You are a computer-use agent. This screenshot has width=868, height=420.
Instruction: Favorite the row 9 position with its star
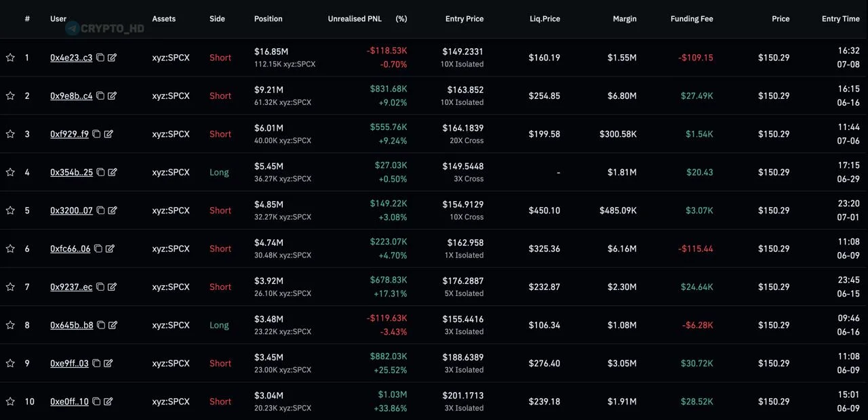click(10, 364)
